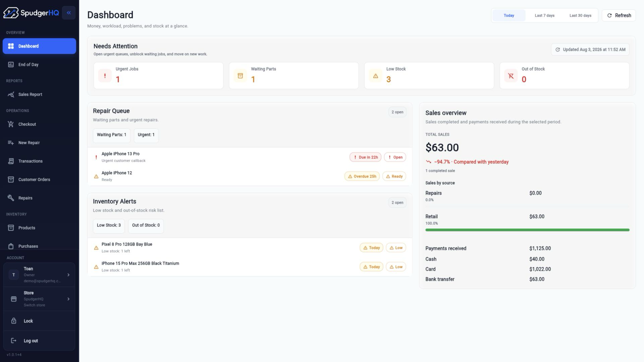644x362 pixels.
Task: Switch to Last 30 days range
Action: click(x=580, y=15)
